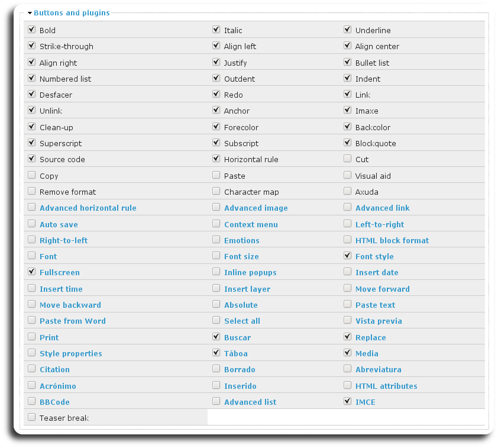Uncheck the Font style checkbox

348,256
